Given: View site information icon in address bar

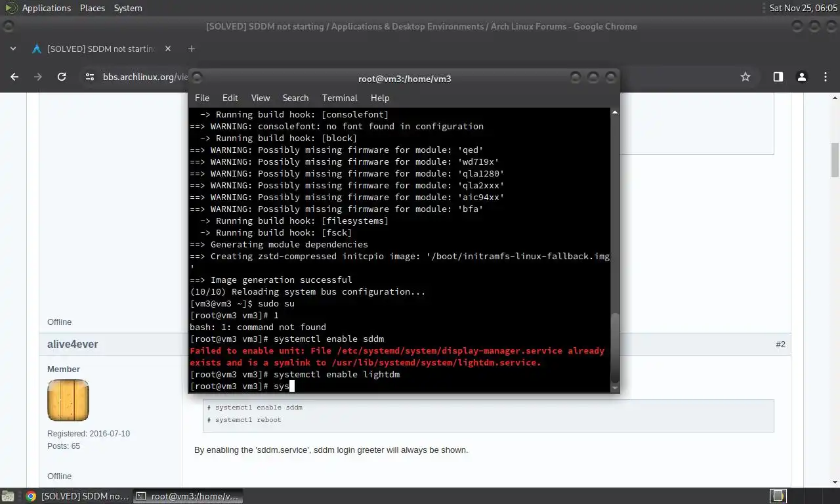Looking at the screenshot, I should [x=91, y=77].
